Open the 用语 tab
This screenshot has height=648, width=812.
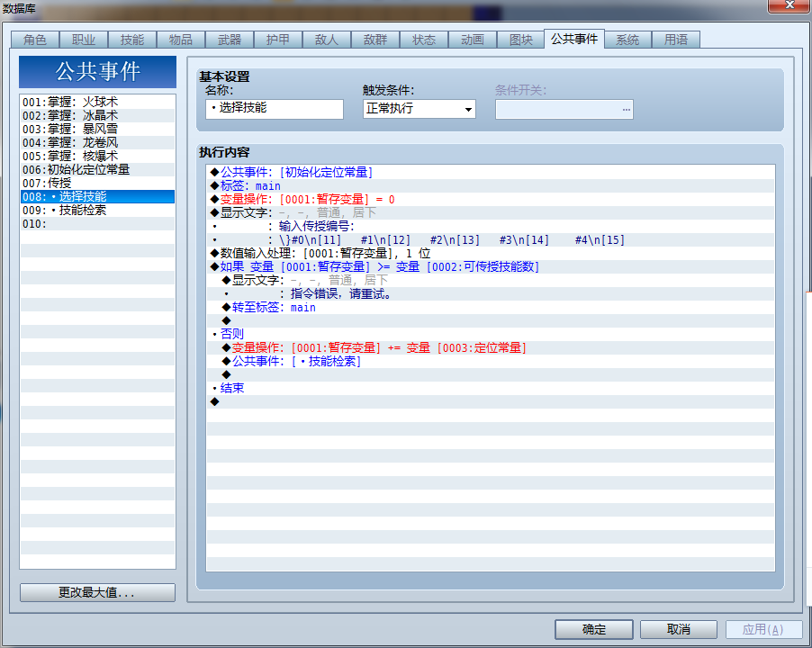click(x=676, y=40)
